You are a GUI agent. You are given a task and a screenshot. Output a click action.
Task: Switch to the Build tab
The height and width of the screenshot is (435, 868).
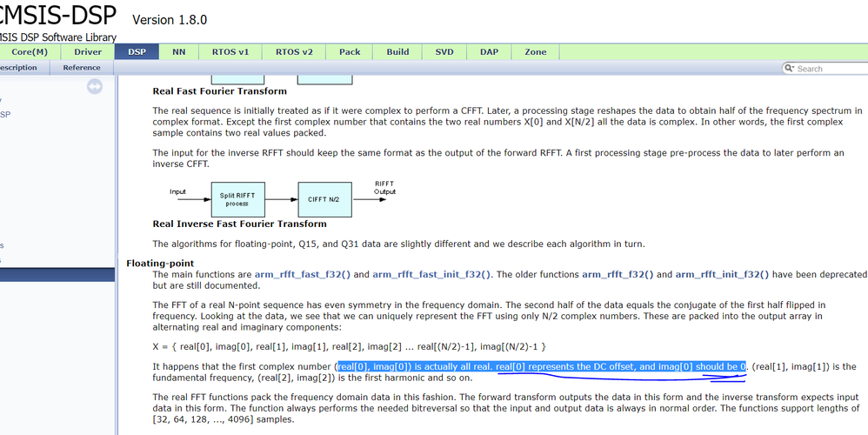(397, 52)
